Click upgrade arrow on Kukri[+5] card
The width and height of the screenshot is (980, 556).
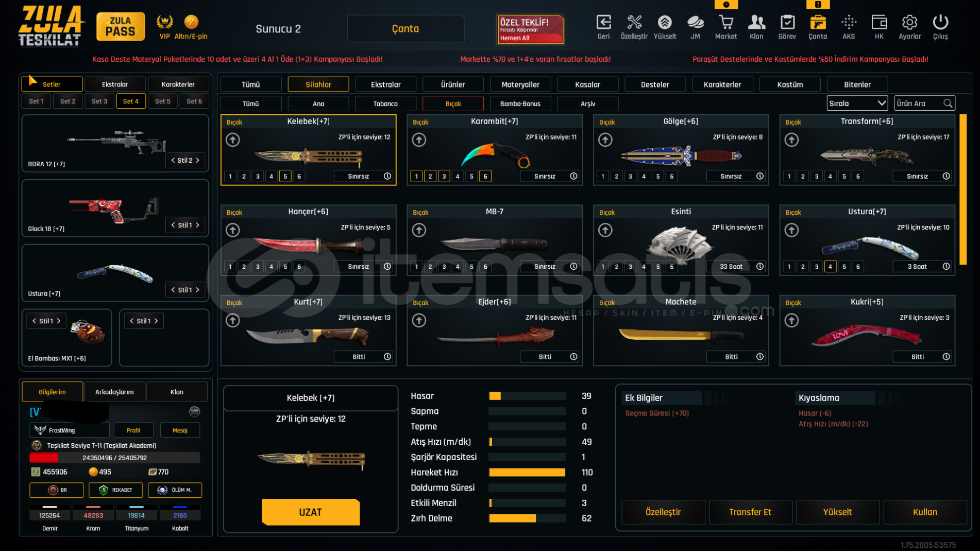coord(791,320)
